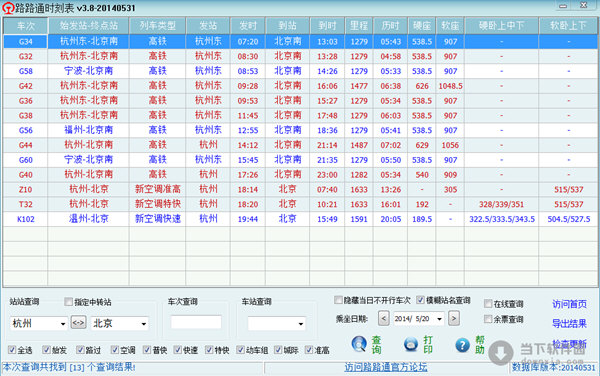Image resolution: width=600 pixels, height=376 pixels.
Task: Click the swap stations arrow button
Action: point(78,323)
